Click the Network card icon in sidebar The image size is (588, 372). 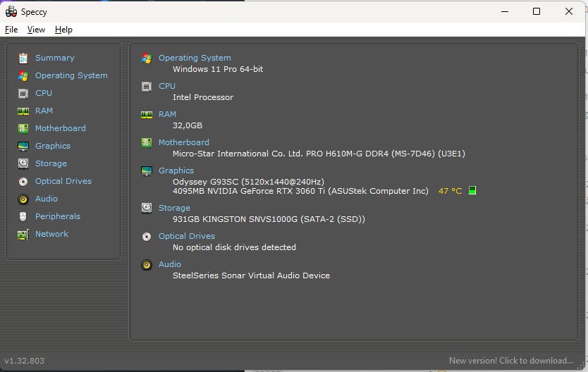(x=23, y=235)
